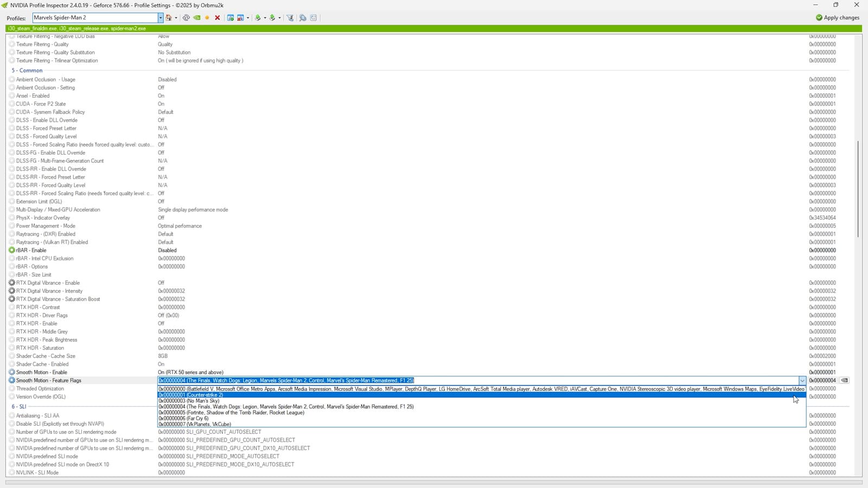Open the Profiles combo box dropdown arrow
The image size is (868, 488).
(161, 18)
